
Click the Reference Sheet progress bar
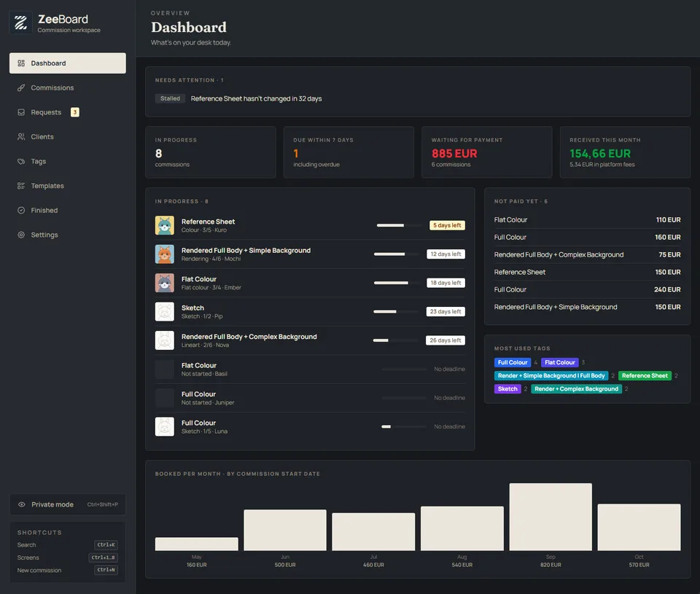[400, 225]
